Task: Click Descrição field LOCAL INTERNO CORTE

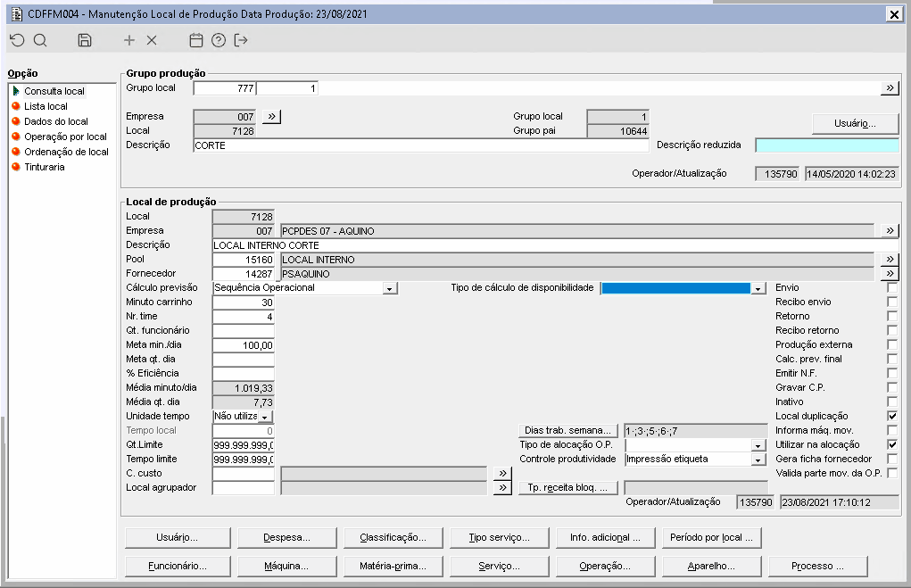Action: pos(555,245)
